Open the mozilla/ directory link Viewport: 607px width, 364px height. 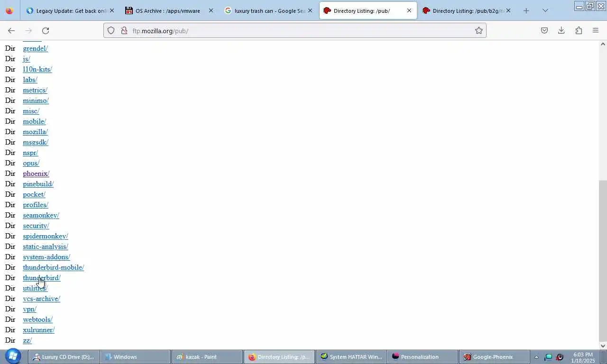pos(35,132)
